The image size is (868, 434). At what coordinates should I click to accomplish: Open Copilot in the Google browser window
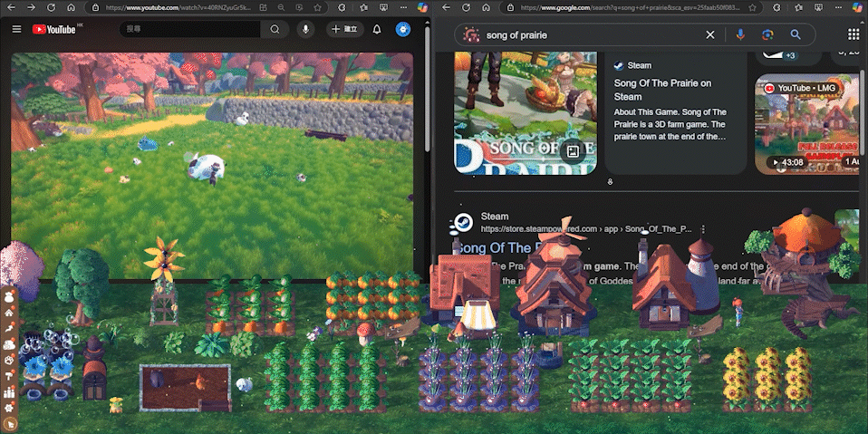(858, 8)
